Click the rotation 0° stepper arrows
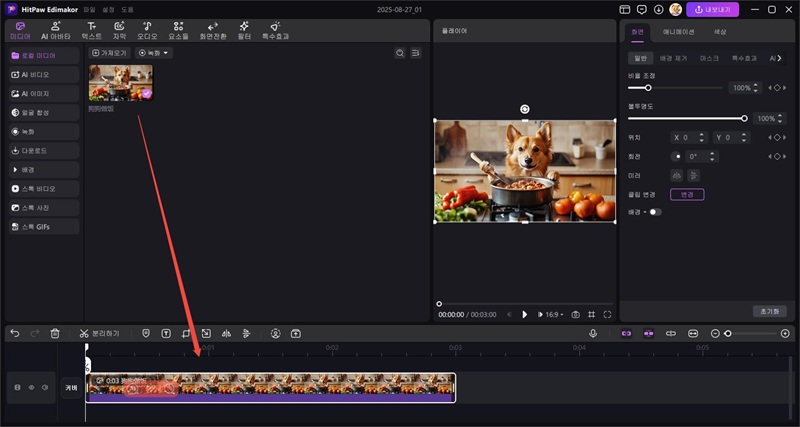 [x=712, y=157]
